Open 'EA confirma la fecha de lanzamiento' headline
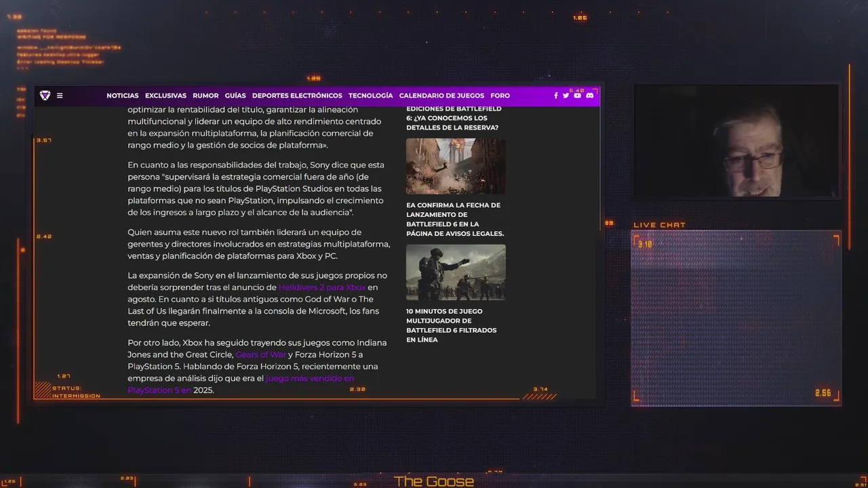 (x=455, y=219)
